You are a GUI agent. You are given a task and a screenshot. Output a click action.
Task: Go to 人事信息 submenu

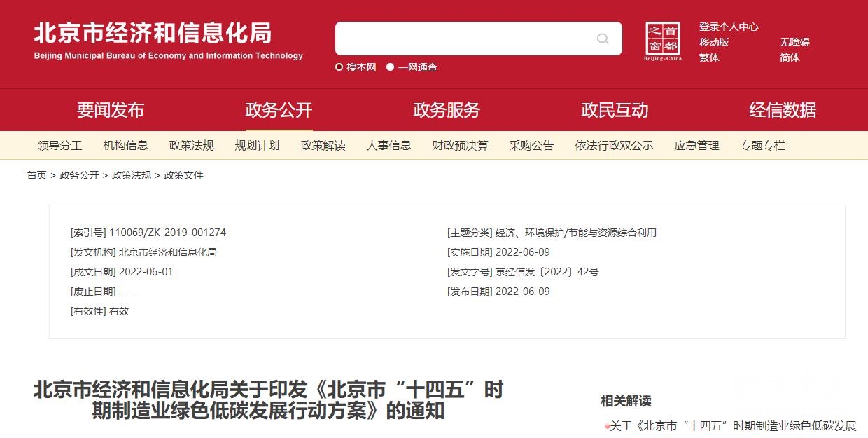[x=389, y=146]
